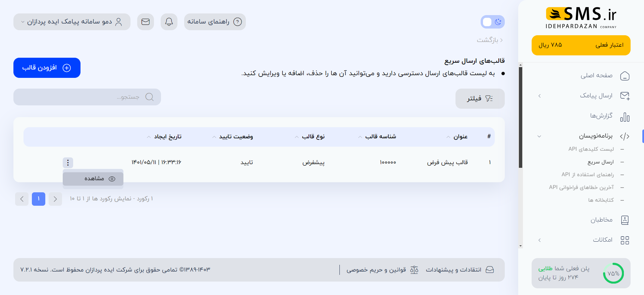Open the messages envelope icon

146,22
